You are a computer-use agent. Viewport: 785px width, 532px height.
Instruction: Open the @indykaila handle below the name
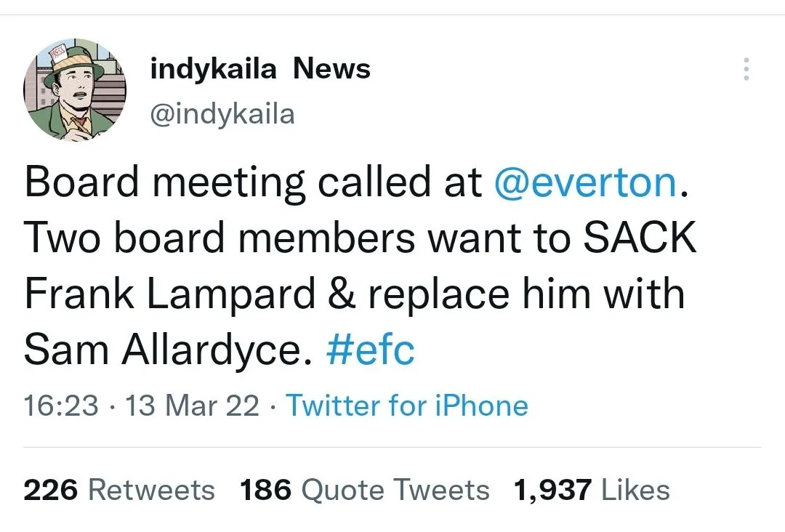[x=222, y=114]
